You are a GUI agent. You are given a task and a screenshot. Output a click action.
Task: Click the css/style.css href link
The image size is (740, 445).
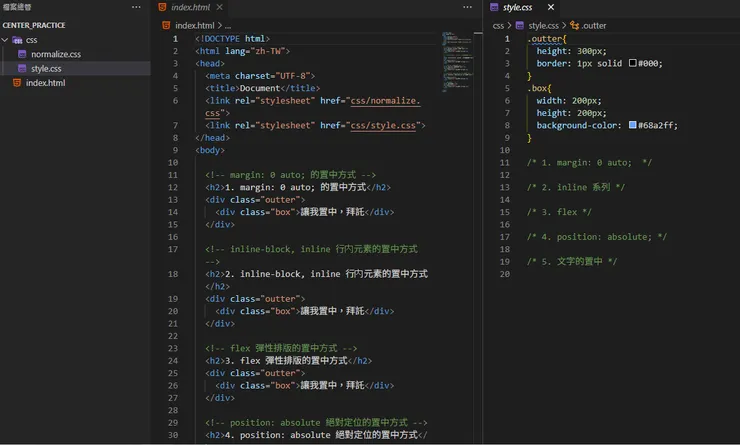coord(383,126)
